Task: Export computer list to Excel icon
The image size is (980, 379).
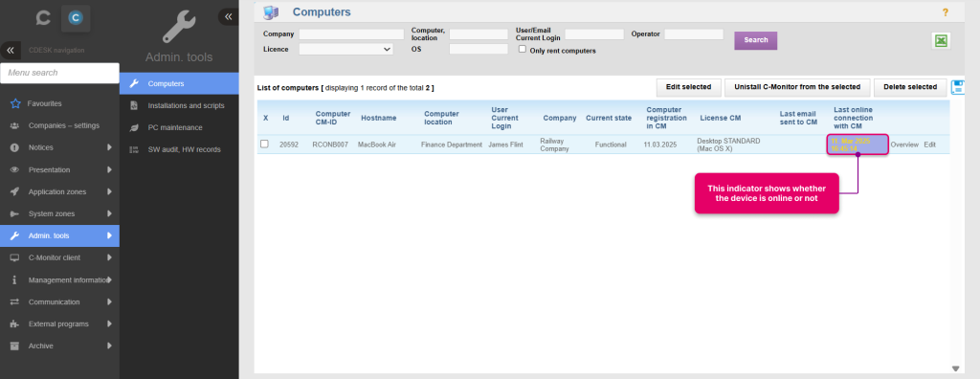Action: pyautogui.click(x=941, y=41)
